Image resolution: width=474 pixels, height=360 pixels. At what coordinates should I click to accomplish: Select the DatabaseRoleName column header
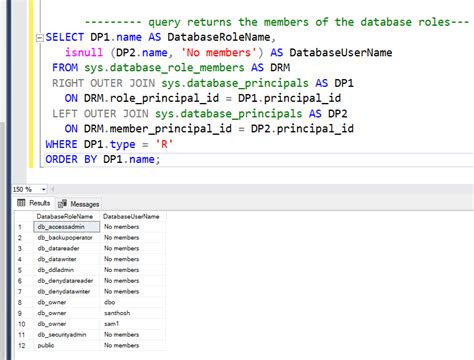(x=66, y=216)
